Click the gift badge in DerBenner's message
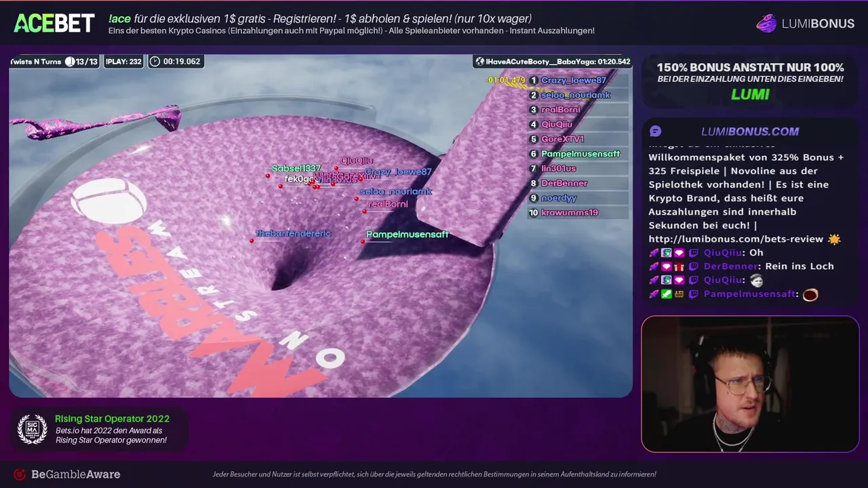Screen dimensions: 868x488 pos(679,266)
